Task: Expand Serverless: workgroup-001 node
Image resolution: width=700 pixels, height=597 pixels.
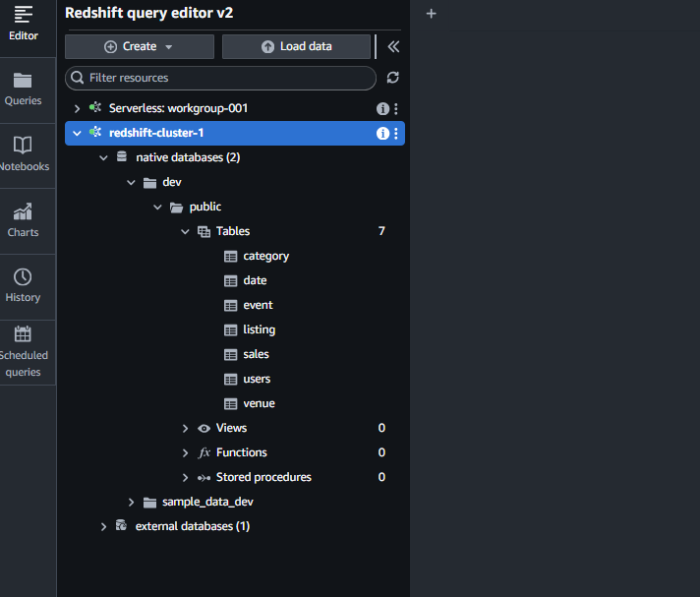Action: coord(78,108)
